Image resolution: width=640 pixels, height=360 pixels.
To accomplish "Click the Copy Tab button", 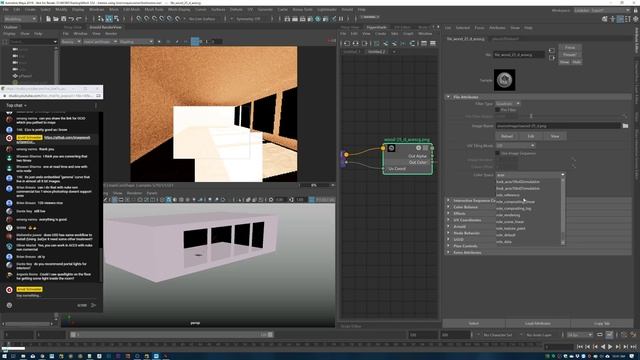I will pos(602,323).
